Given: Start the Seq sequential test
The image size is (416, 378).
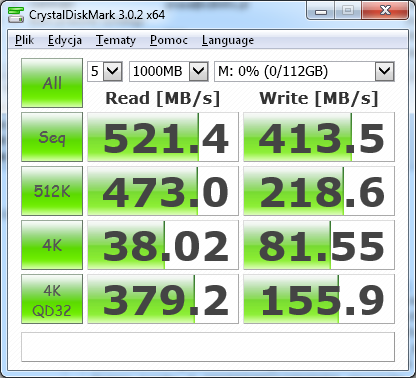Looking at the screenshot, I should pos(52,137).
